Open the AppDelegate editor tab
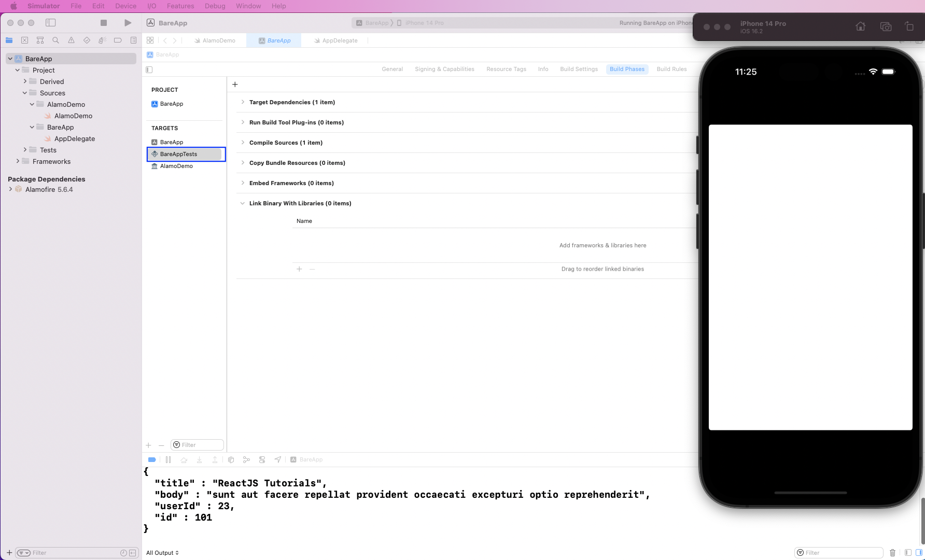Screen dimensions: 925x560 [335, 40]
